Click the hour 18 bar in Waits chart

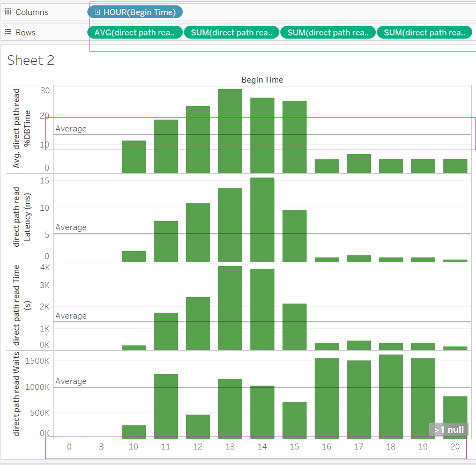pyautogui.click(x=391, y=397)
